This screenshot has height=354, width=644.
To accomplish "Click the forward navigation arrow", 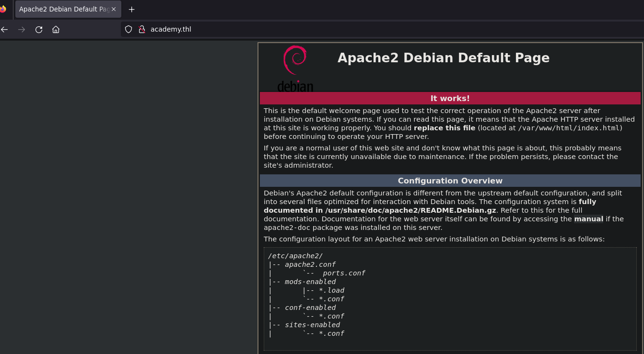I will click(x=22, y=30).
